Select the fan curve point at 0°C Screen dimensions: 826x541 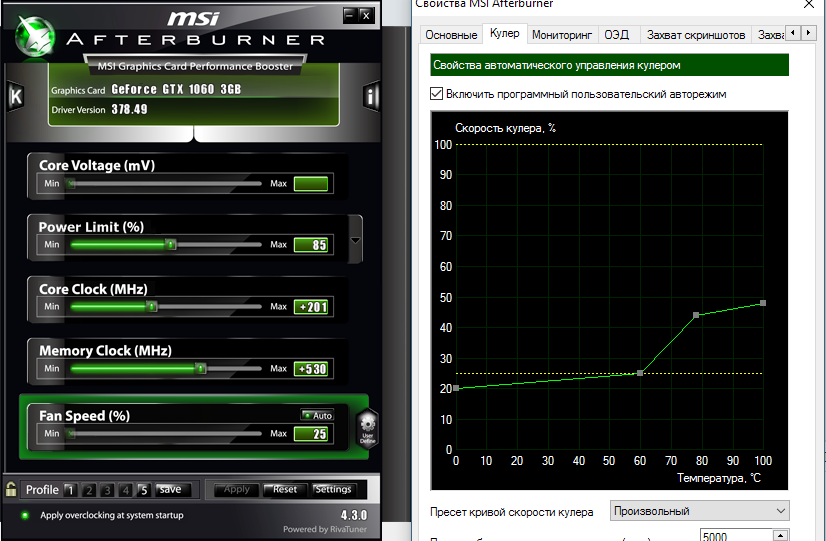coord(456,388)
